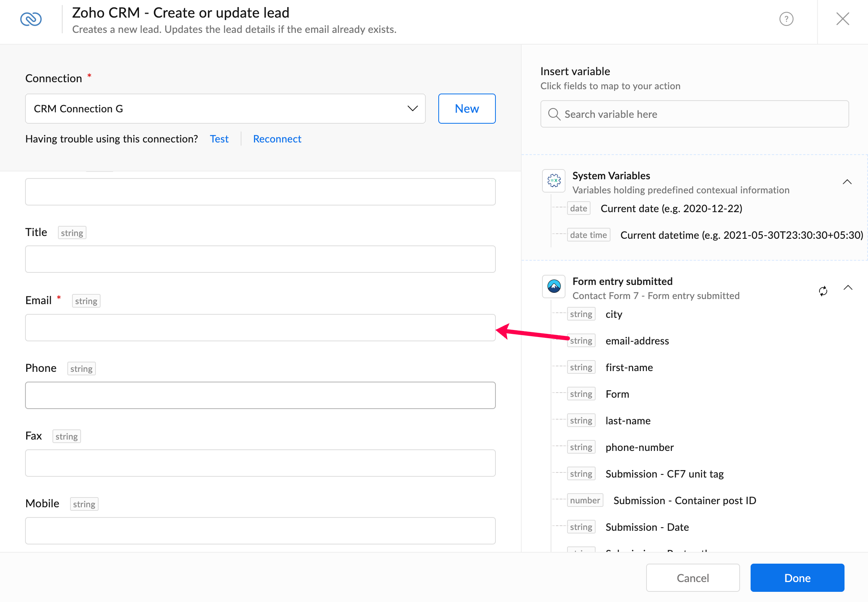
Task: Click into the Fax input field
Action: click(260, 463)
